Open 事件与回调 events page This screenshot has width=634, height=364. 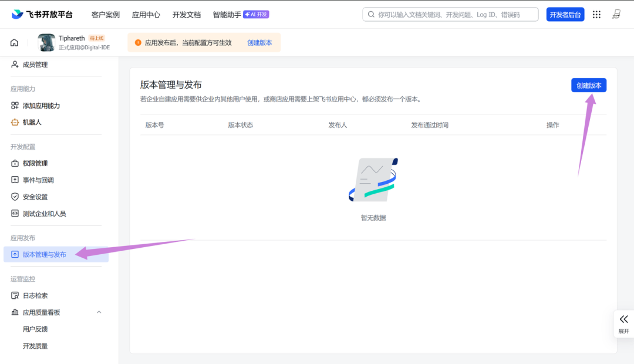click(x=38, y=180)
